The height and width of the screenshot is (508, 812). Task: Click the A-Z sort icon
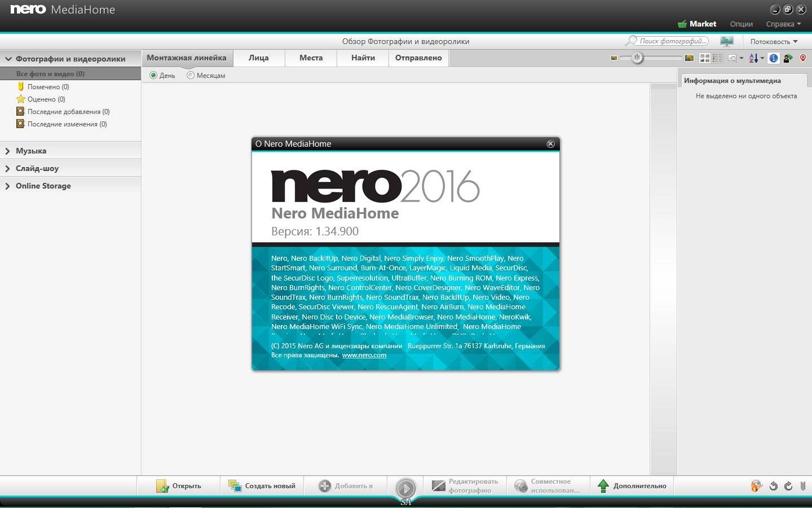(x=754, y=58)
